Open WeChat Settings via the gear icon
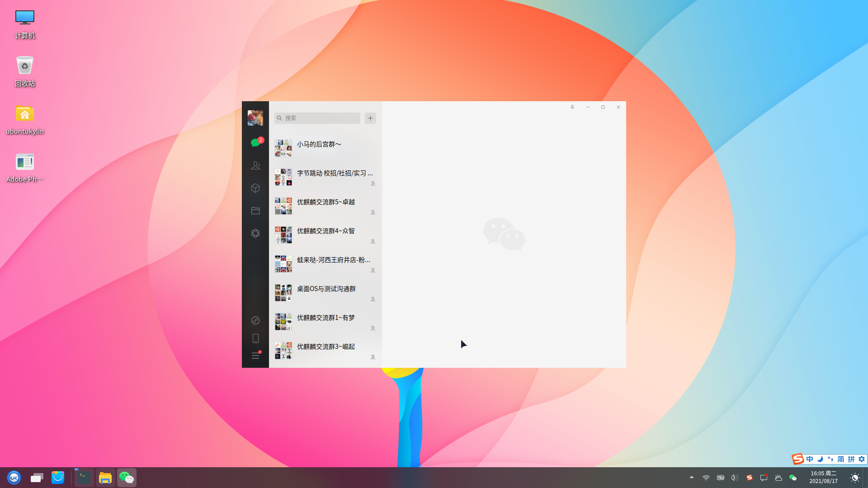Screen dimensions: 868x488 pos(255,233)
